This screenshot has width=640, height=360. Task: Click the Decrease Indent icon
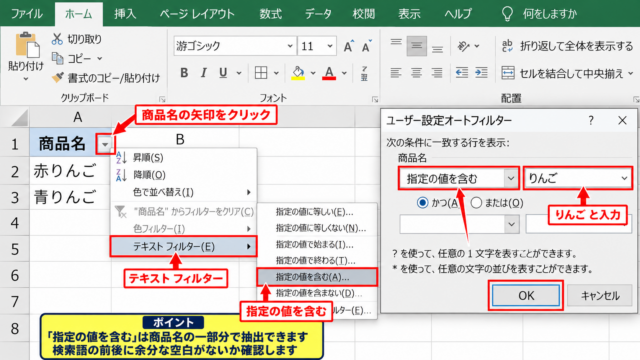462,73
